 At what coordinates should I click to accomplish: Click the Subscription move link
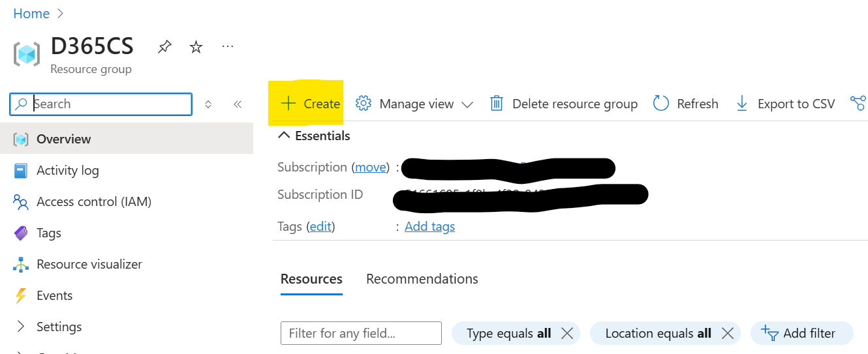click(371, 168)
